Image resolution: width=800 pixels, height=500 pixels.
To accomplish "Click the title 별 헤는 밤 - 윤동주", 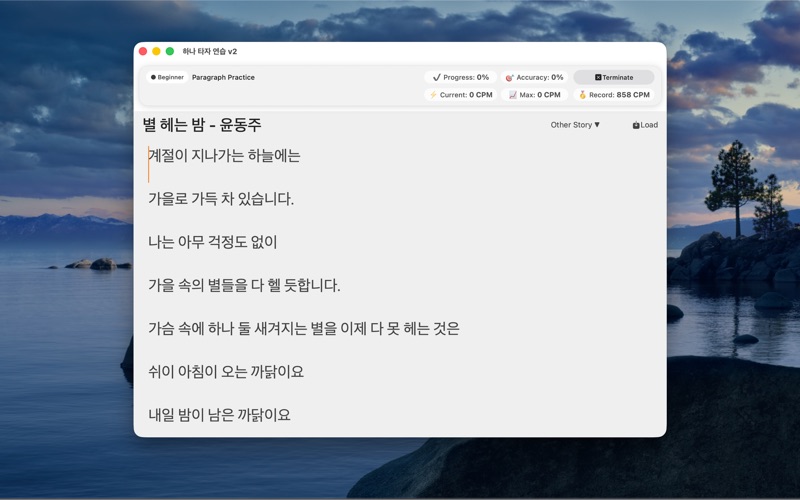I will pyautogui.click(x=202, y=124).
